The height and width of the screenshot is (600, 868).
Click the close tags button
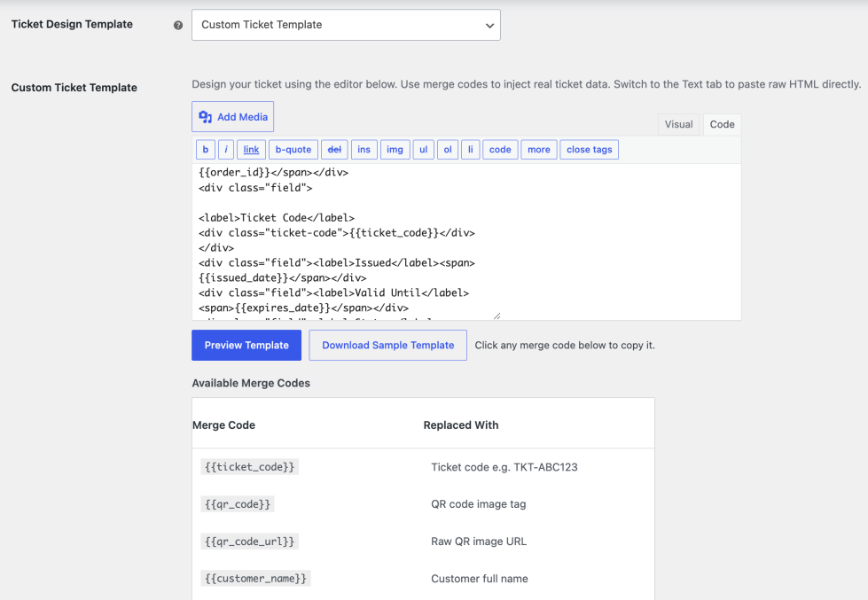point(589,150)
